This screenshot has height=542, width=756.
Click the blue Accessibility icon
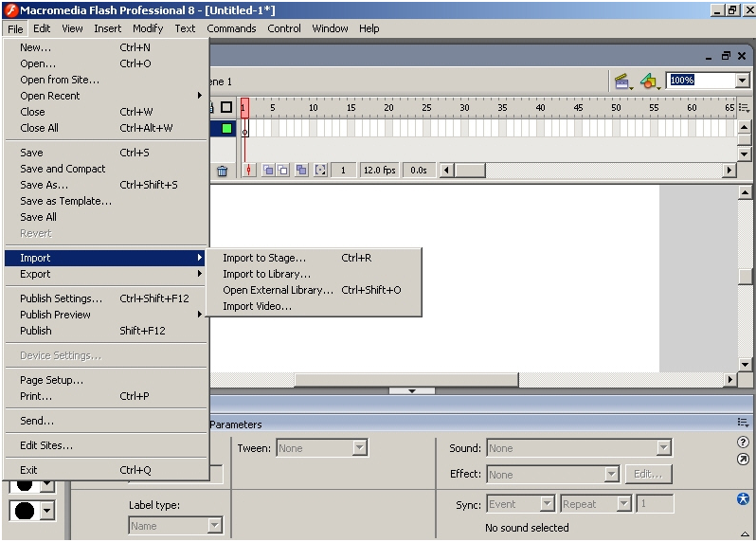click(x=743, y=498)
